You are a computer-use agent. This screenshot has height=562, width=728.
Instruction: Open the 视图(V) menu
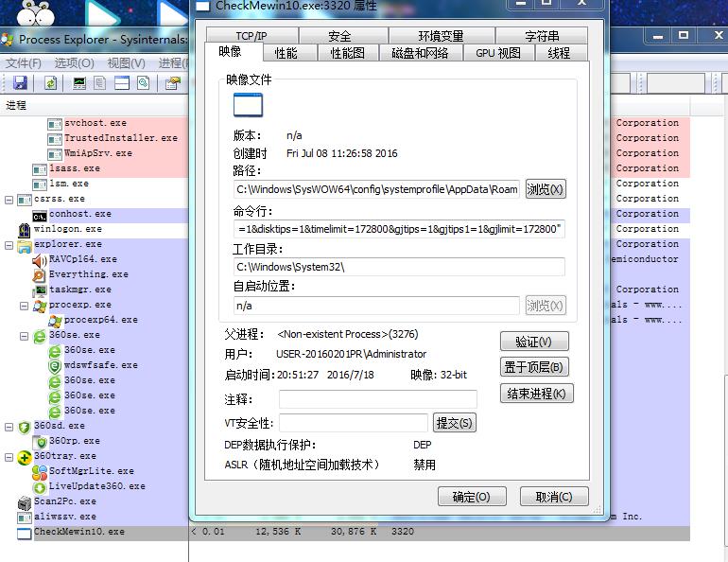pos(127,63)
